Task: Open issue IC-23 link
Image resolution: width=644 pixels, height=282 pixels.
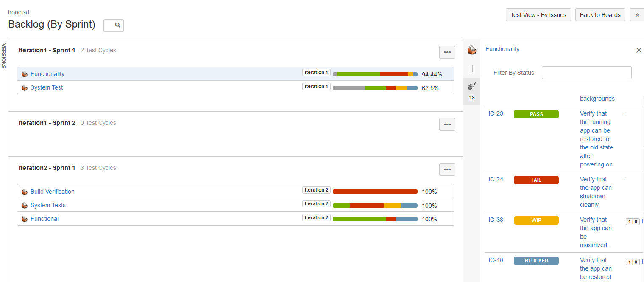Action: (x=496, y=113)
